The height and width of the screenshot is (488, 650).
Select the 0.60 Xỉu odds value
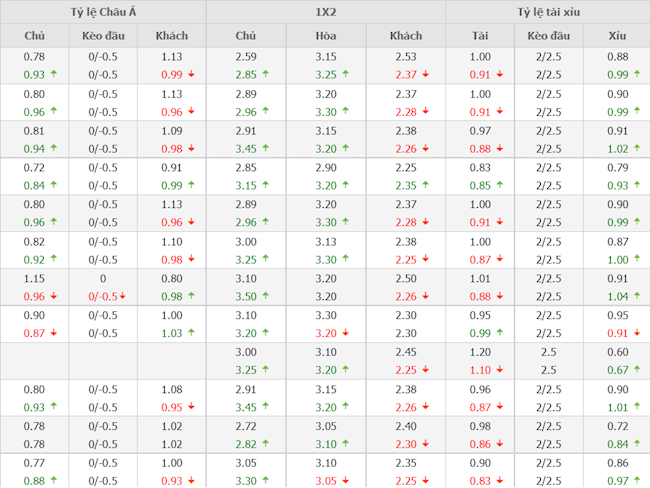617,352
